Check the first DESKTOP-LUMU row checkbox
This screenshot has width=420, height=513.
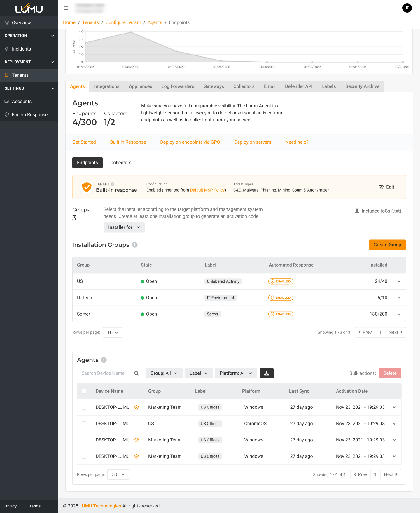coord(84,407)
